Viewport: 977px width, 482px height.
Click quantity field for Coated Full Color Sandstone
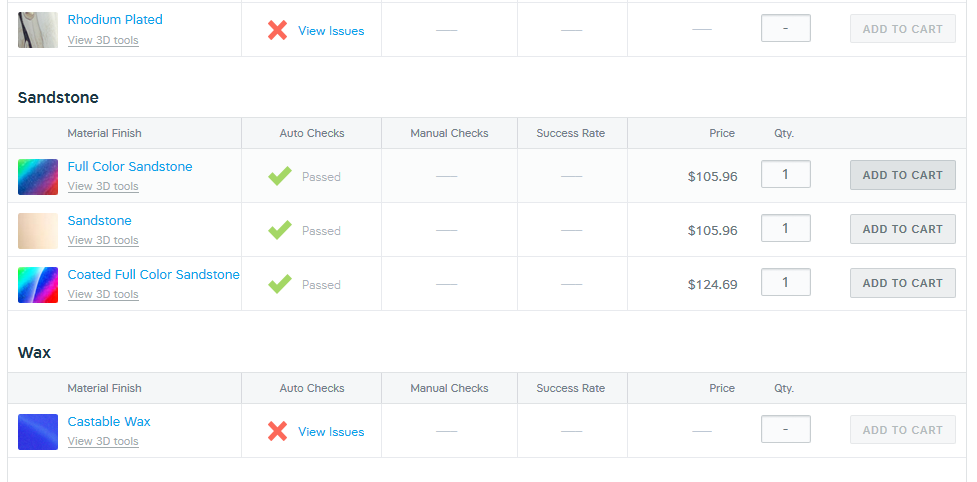[785, 283]
